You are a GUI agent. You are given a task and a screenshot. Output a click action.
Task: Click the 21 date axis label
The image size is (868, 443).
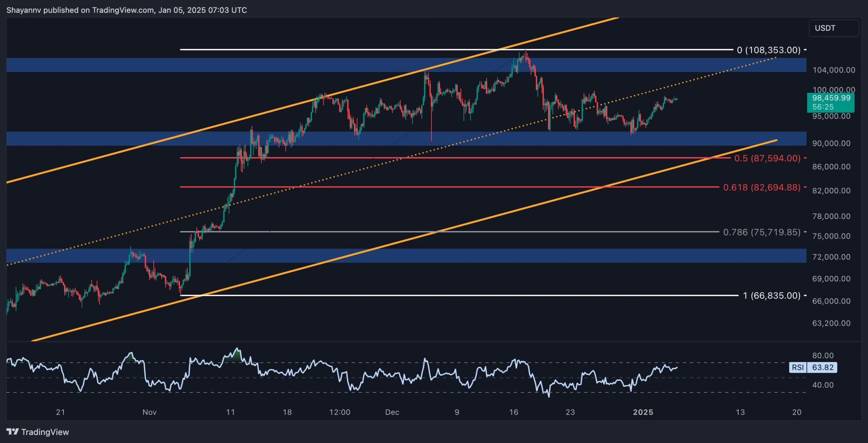(x=60, y=412)
